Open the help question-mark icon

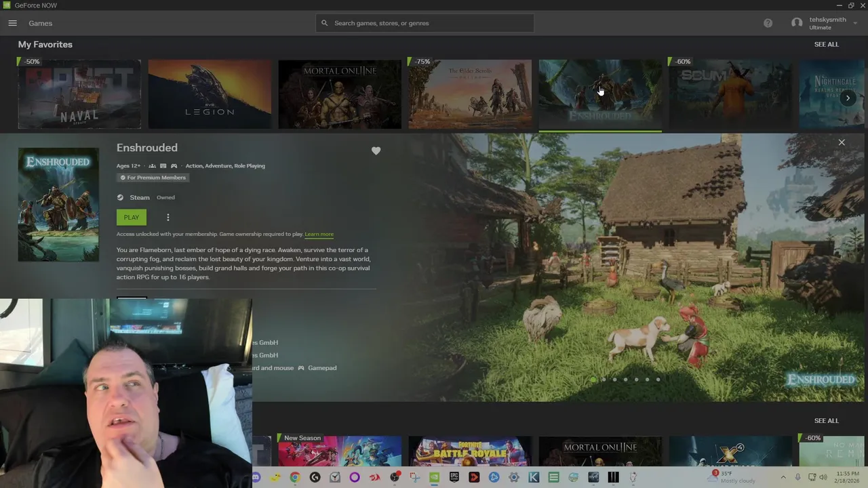point(768,23)
